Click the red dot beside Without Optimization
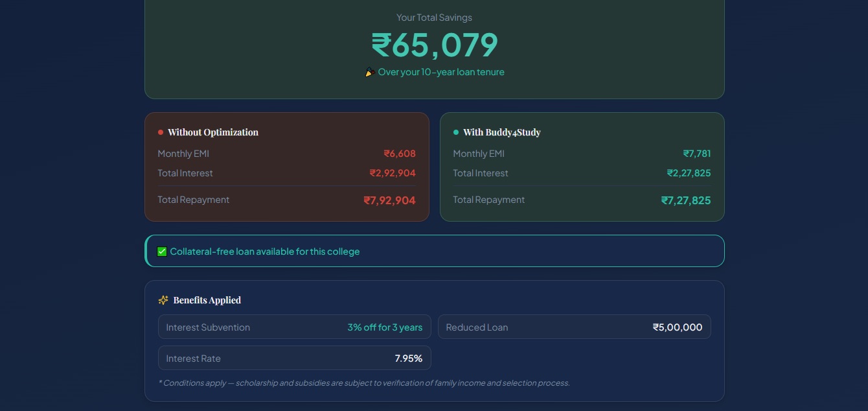This screenshot has height=411, width=868. click(161, 132)
